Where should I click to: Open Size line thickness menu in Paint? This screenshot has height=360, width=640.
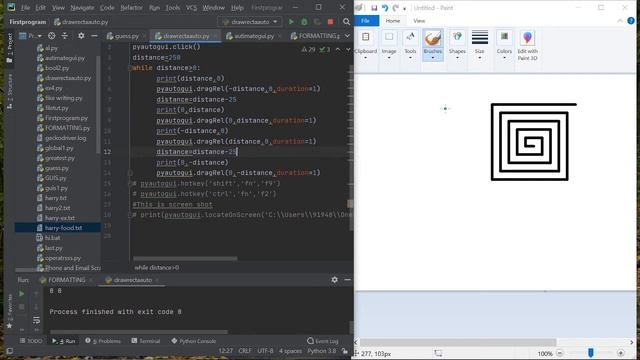click(480, 45)
